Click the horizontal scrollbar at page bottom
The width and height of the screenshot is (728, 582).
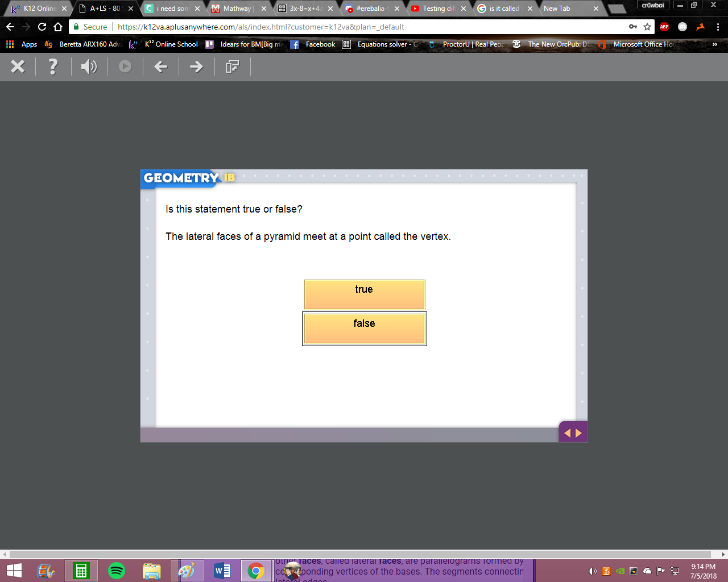[361, 554]
